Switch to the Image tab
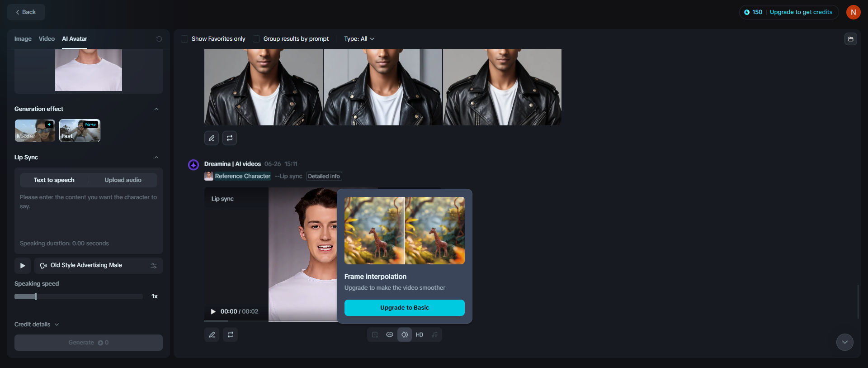This screenshot has height=368, width=868. [x=23, y=39]
